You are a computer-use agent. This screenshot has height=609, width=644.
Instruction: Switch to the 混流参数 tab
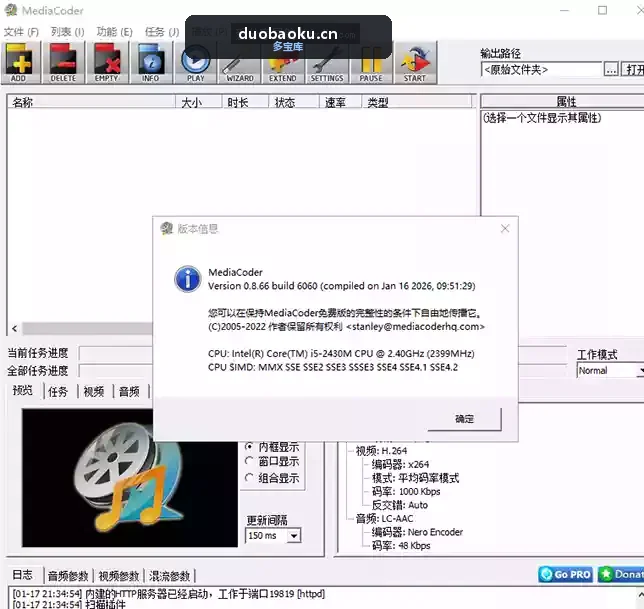(x=169, y=576)
